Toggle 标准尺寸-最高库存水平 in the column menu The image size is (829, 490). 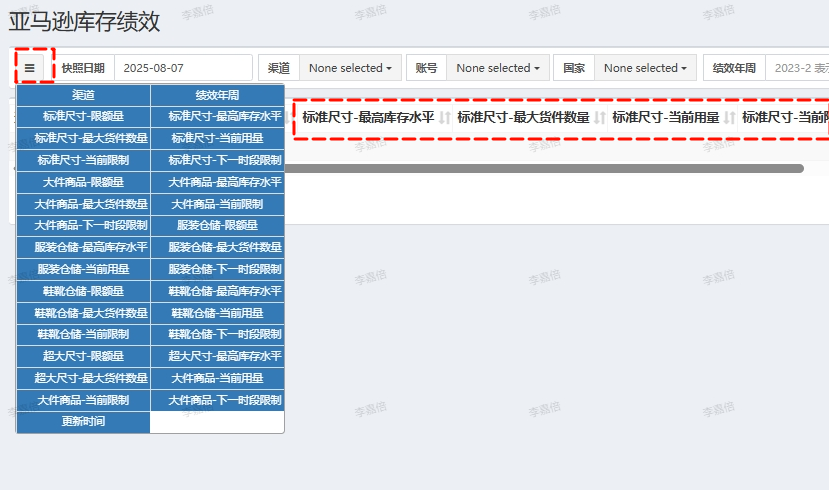click(217, 116)
